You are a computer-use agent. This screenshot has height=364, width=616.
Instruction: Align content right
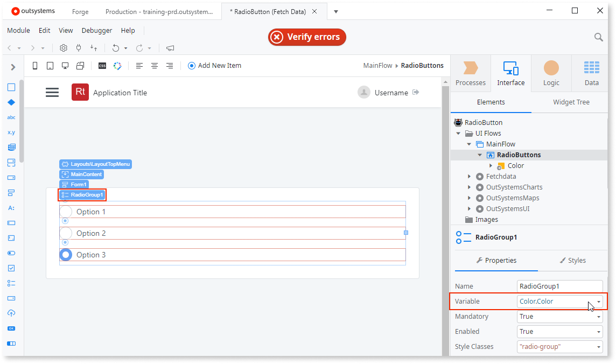[169, 66]
